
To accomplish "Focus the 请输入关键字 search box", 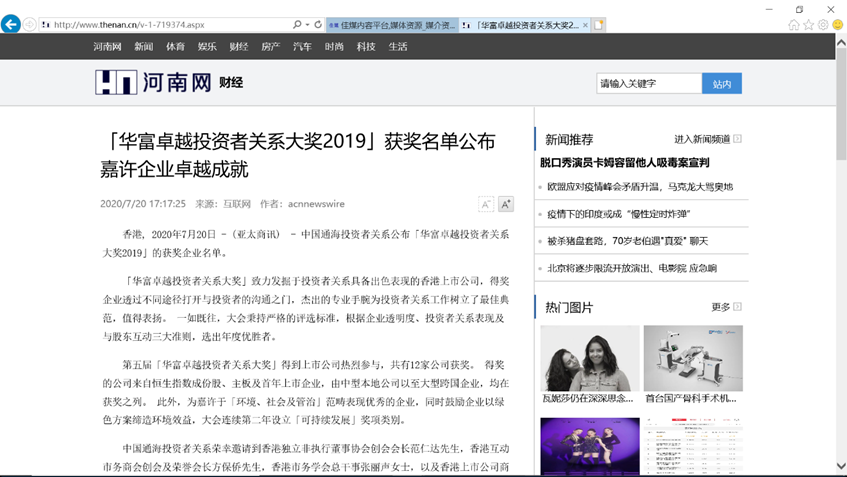I will [x=649, y=83].
